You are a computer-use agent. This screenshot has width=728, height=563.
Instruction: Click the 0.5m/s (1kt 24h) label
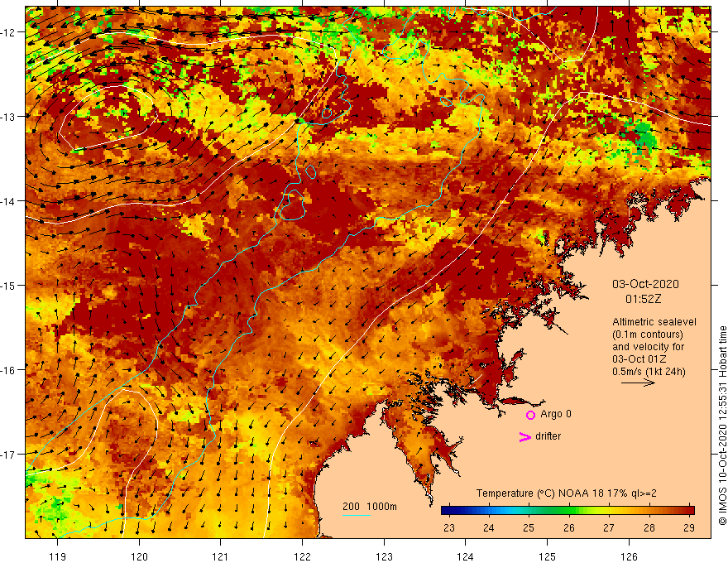click(649, 372)
